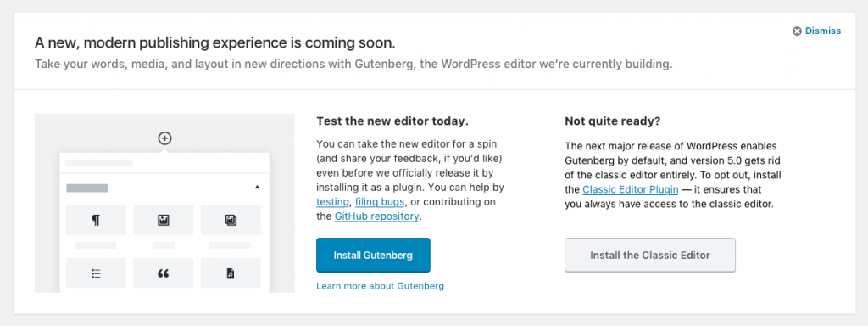Screen dimensions: 868x326
Task: Open the filing bugs link
Action: pyautogui.click(x=380, y=202)
